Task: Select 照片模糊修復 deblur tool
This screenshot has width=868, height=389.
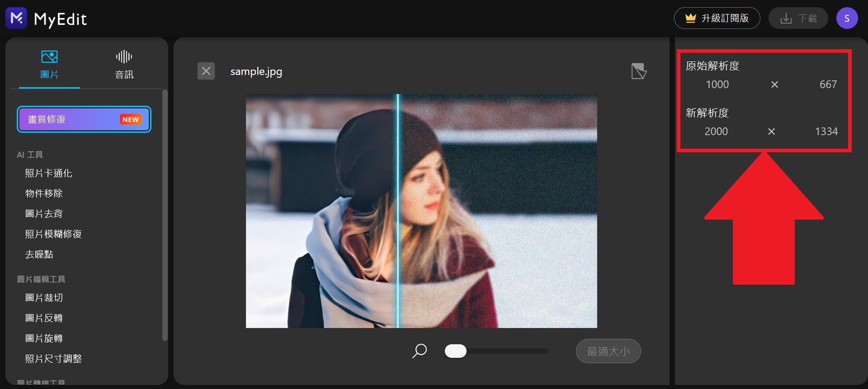Action: (53, 234)
